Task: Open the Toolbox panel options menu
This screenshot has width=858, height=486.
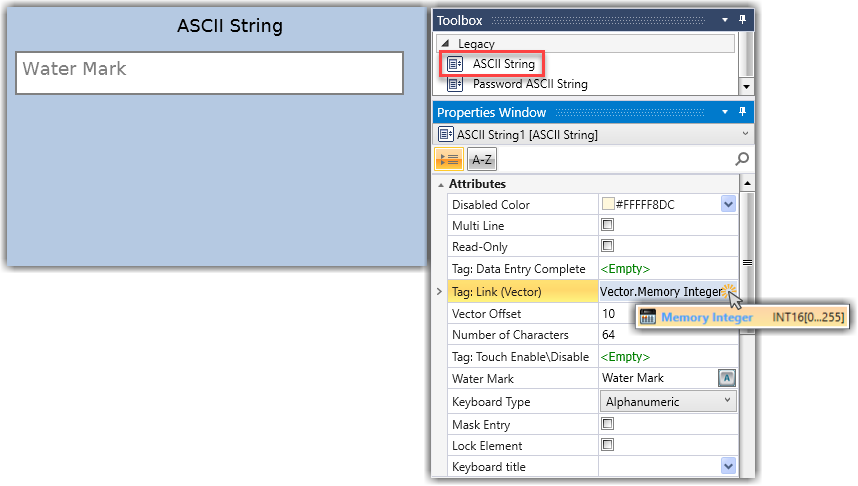Action: point(724,20)
